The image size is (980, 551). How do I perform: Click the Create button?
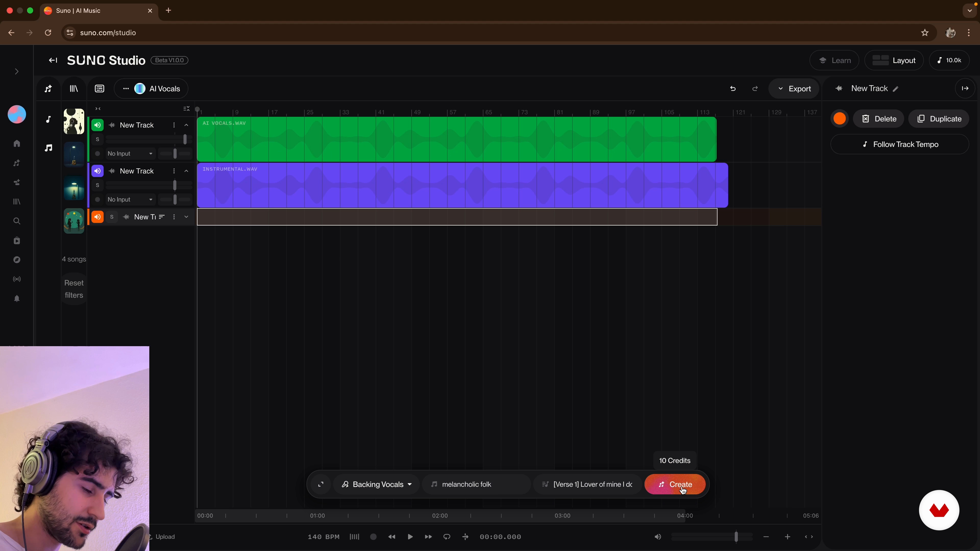[x=675, y=484]
